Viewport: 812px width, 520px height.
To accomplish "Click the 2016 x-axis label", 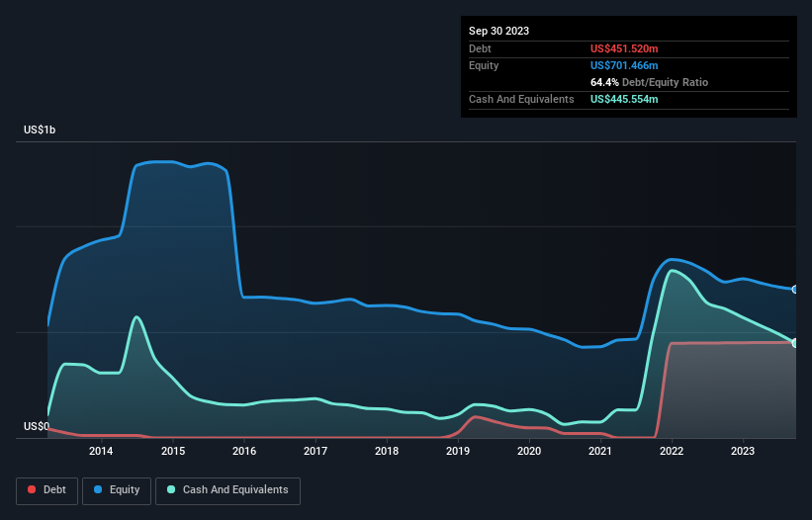I will pyautogui.click(x=244, y=451).
